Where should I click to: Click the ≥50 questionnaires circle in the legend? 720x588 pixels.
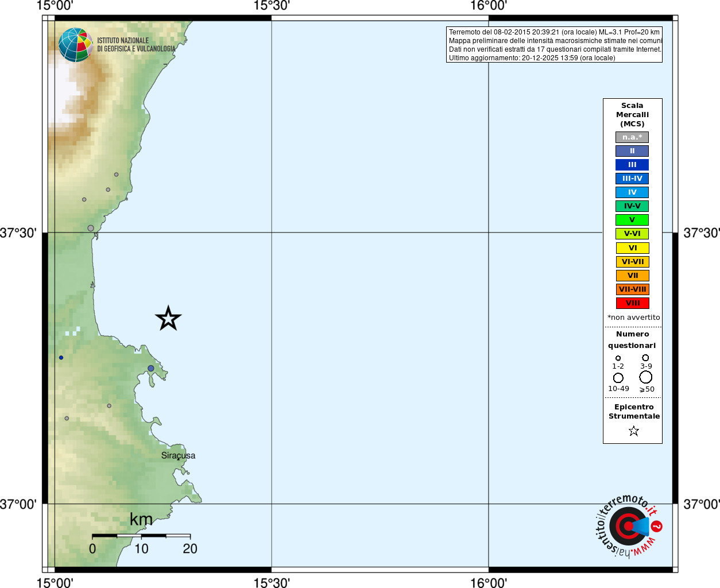tap(646, 377)
